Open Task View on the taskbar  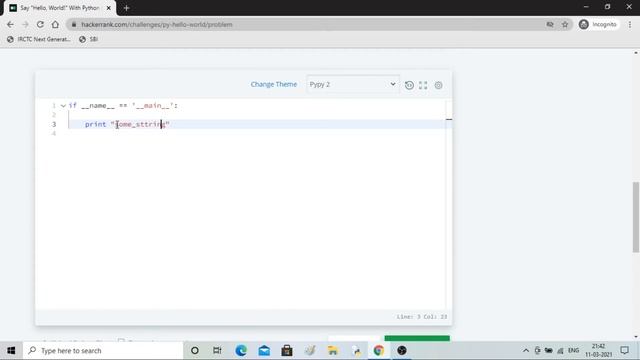pos(217,351)
